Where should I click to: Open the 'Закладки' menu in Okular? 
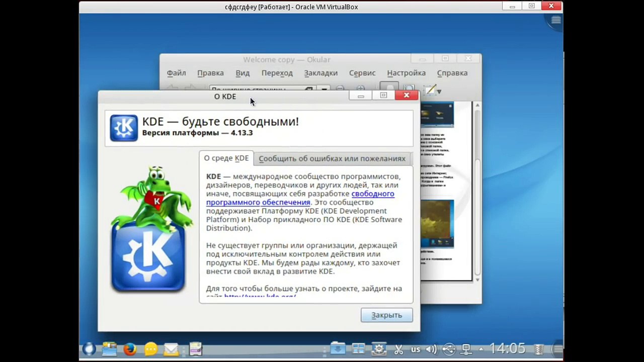(x=321, y=73)
